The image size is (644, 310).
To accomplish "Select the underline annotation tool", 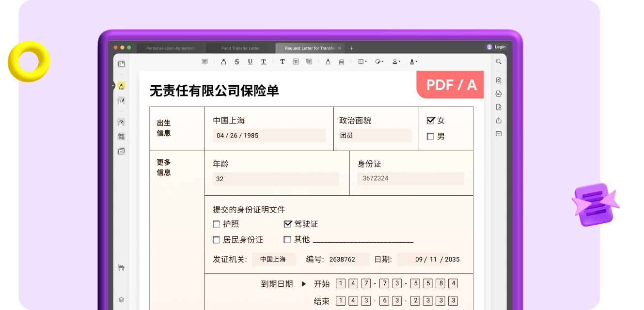I will coord(250,62).
